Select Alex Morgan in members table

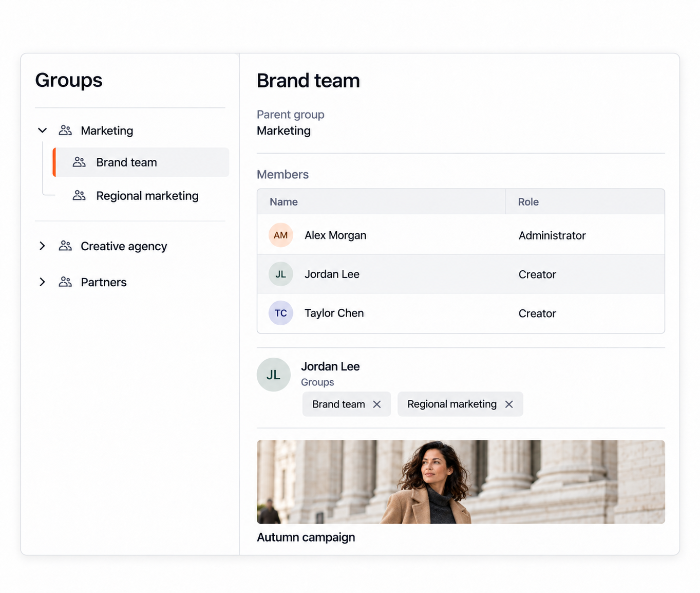335,235
